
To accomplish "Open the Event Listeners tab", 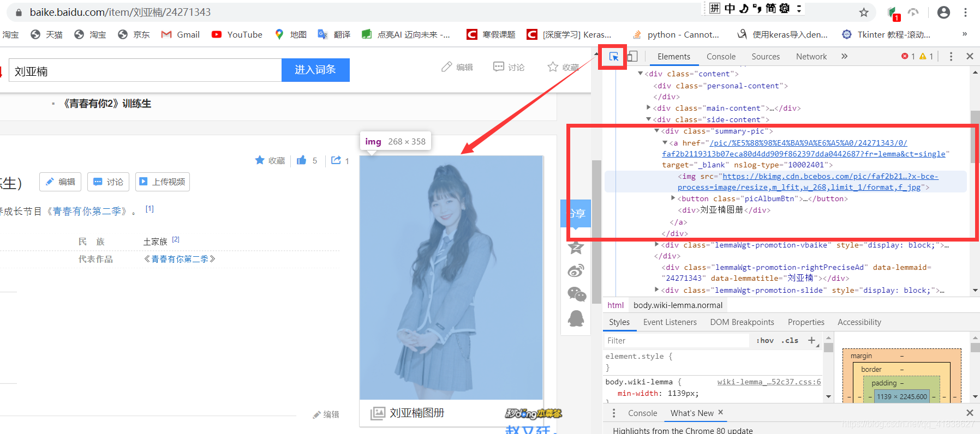I will pos(670,322).
